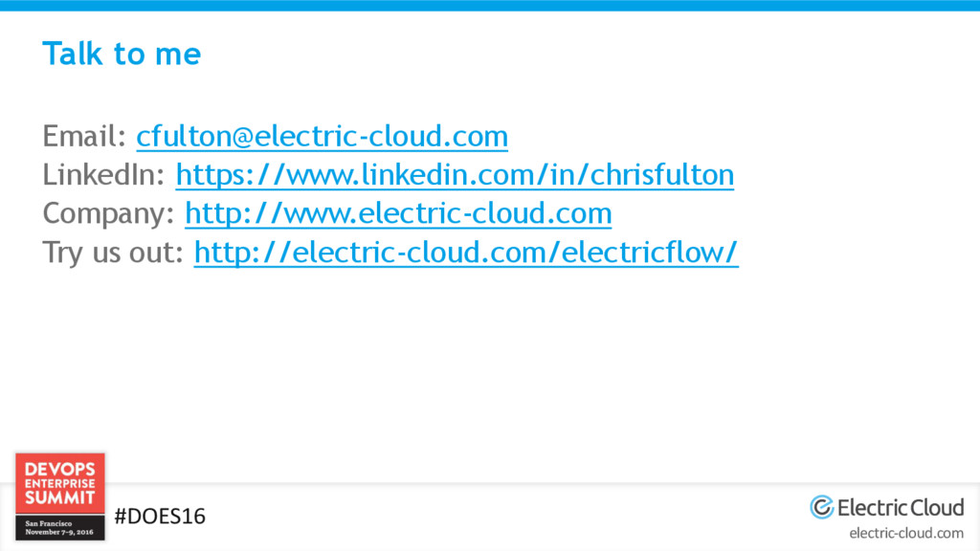Viewport: 980px width, 551px height.
Task: Click the word DEVOPS in the red badge
Action: coord(59,470)
